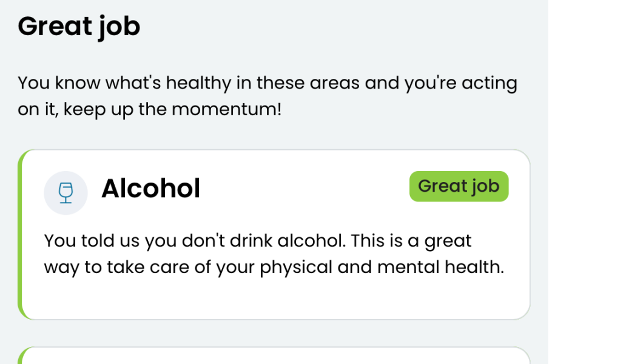The width and height of the screenshot is (626, 364).
Task: Select the green badge on the Alcohol card
Action: (459, 186)
